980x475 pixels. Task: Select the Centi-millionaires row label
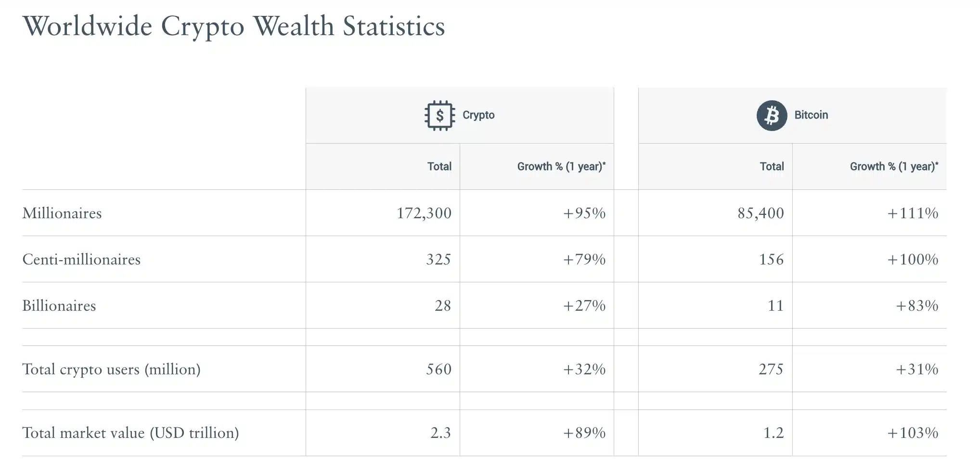tap(81, 260)
